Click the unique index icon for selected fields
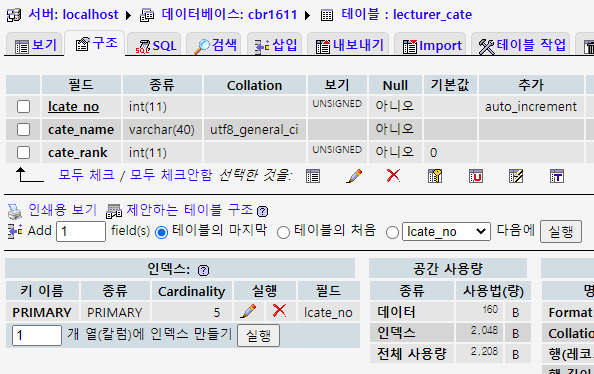The width and height of the screenshot is (594, 374). (476, 176)
